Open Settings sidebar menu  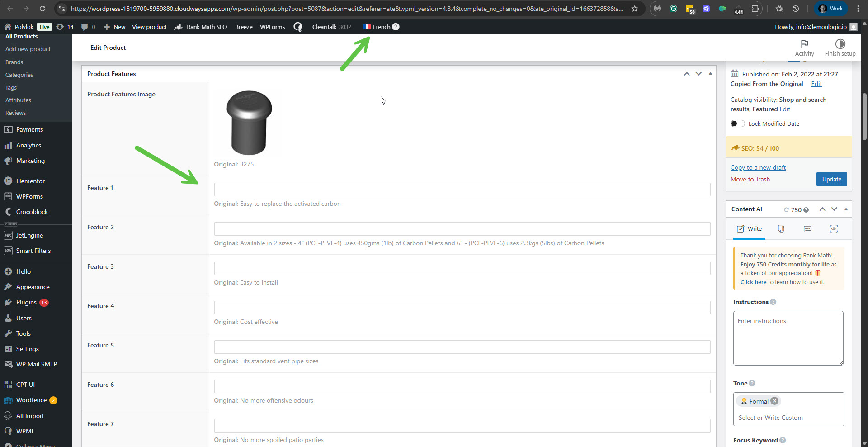point(27,349)
